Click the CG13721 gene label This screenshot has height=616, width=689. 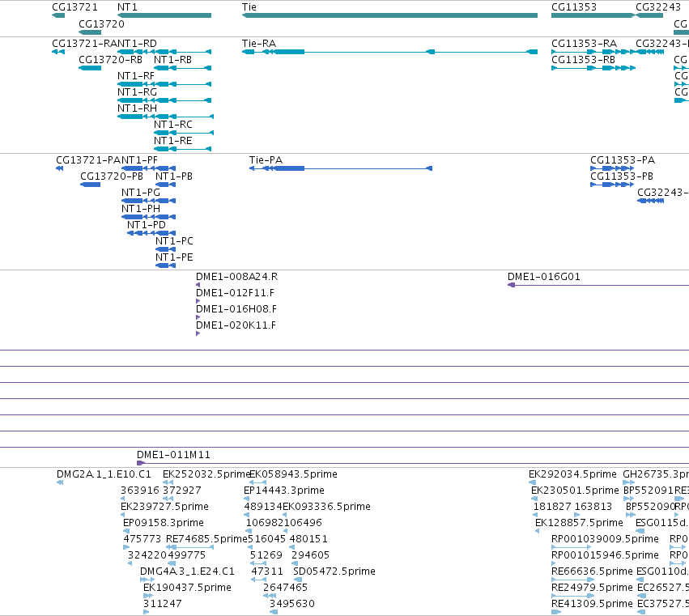tap(74, 7)
